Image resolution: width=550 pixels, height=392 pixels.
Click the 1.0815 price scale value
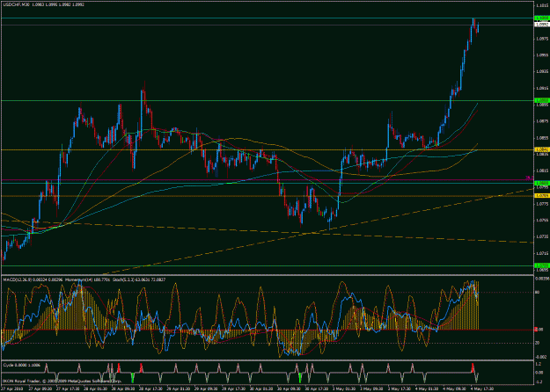point(541,171)
